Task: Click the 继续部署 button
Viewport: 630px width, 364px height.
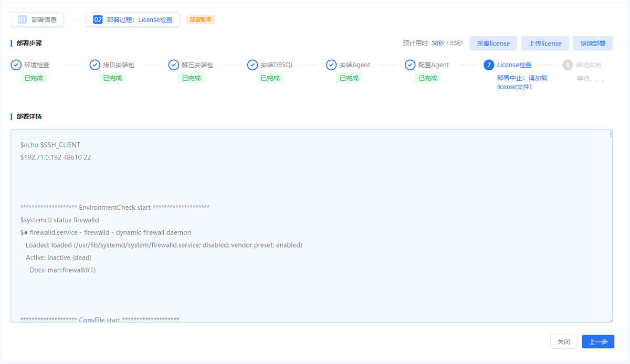Action: pos(592,44)
